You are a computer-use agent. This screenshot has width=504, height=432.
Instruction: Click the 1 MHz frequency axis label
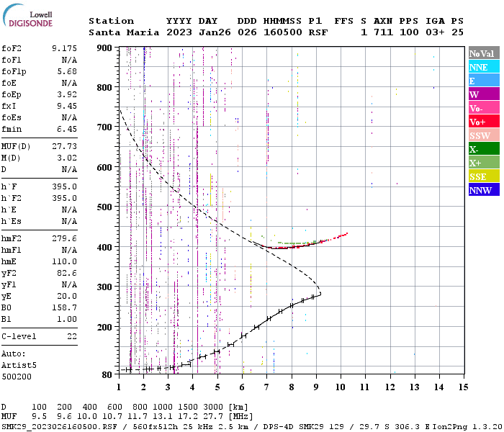pos(119,387)
